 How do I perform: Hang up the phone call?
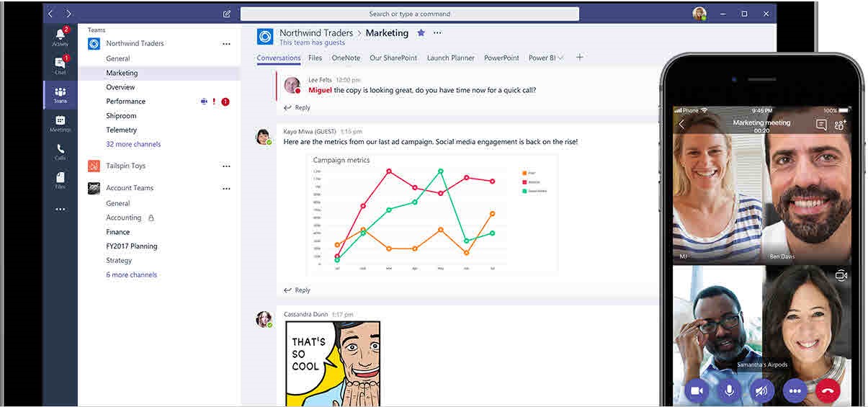click(828, 390)
